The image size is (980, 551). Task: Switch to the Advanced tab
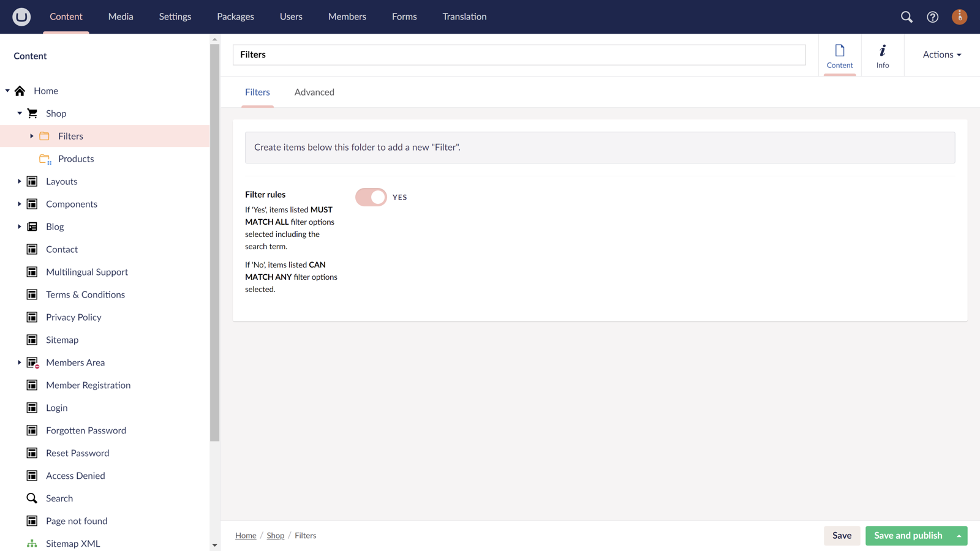pos(314,92)
